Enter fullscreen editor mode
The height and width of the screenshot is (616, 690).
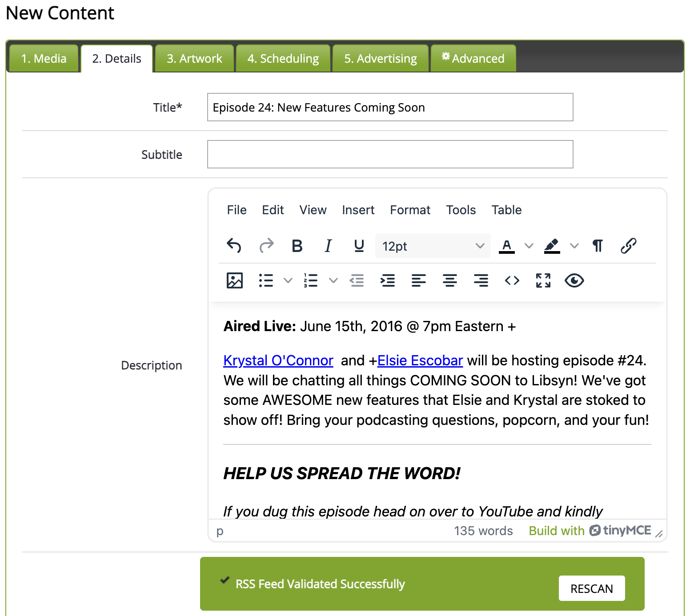coord(543,280)
